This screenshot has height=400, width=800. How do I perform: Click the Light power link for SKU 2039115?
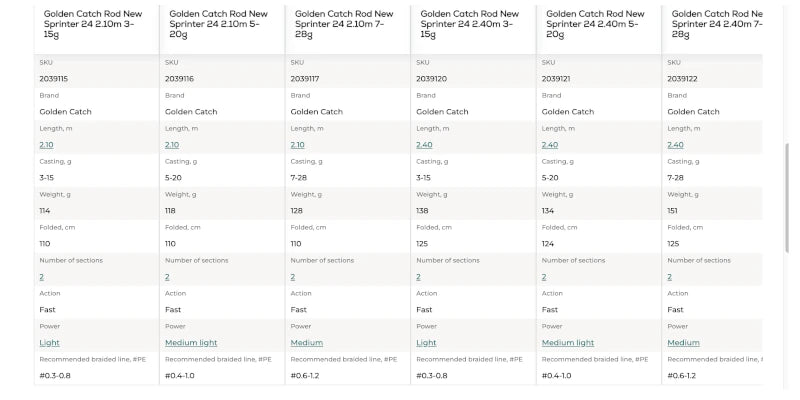(49, 343)
